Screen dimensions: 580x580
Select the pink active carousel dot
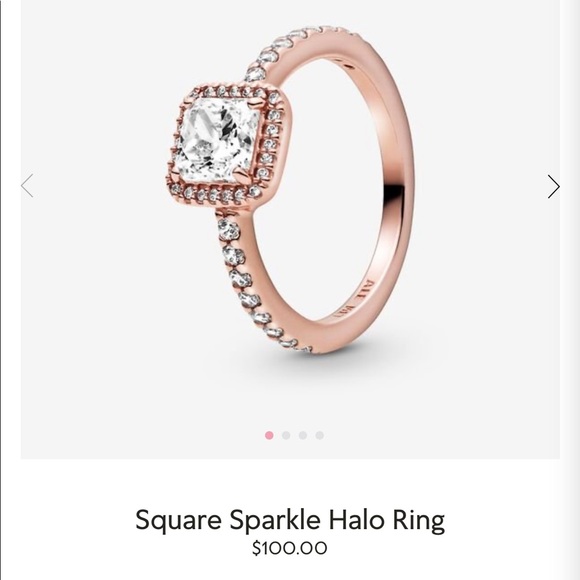269,435
